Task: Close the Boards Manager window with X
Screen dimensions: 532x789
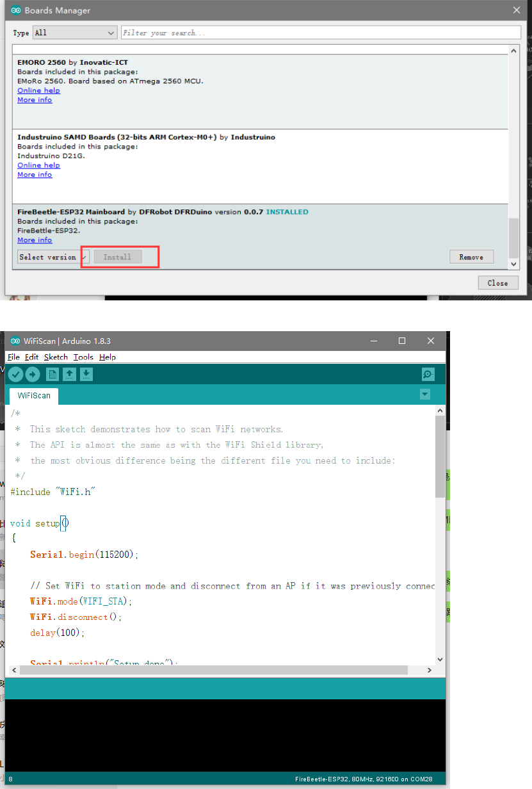Action: tap(517, 10)
